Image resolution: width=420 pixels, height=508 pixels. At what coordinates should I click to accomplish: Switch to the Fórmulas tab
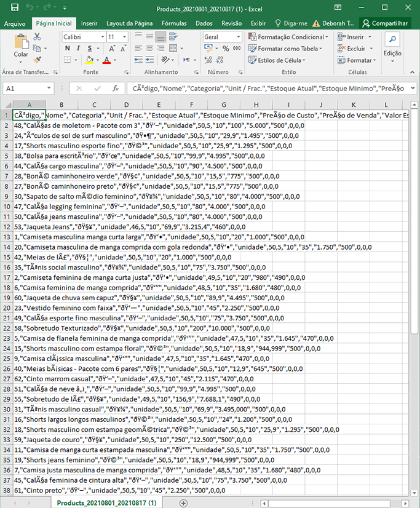pyautogui.click(x=174, y=23)
